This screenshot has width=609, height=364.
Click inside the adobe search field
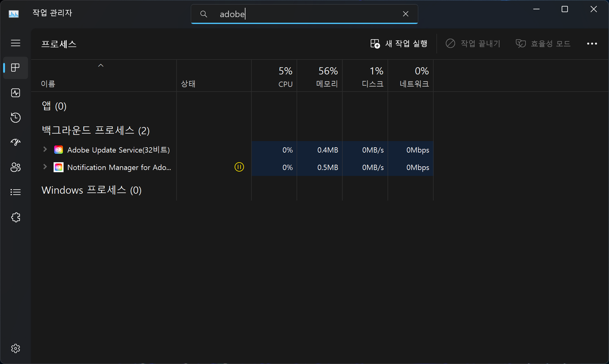click(x=304, y=14)
